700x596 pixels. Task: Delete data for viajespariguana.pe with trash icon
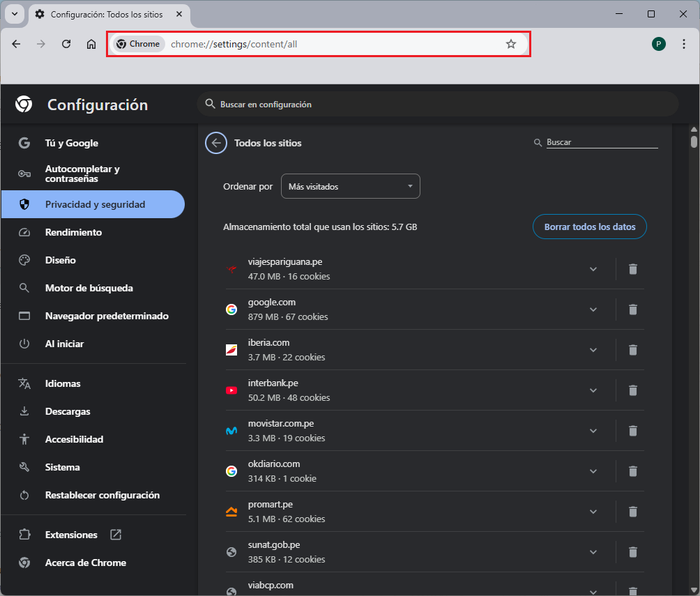(x=632, y=269)
